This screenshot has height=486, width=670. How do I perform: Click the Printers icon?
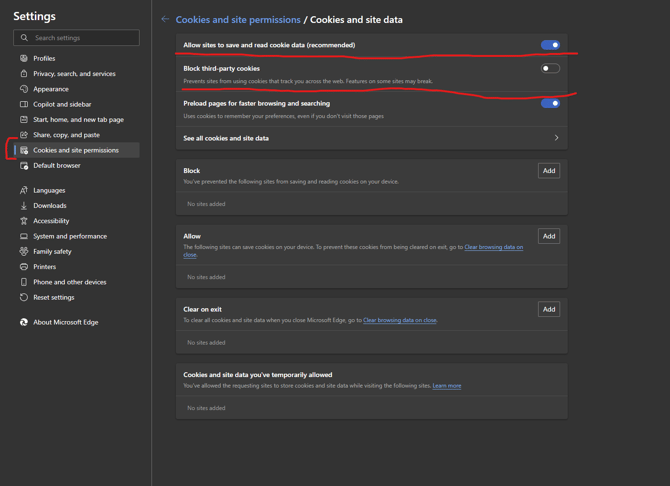coord(24,267)
